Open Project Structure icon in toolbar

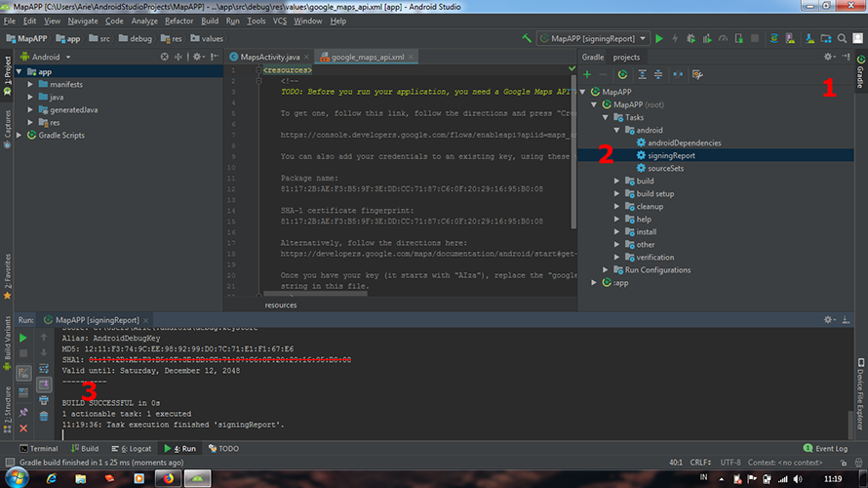826,39
